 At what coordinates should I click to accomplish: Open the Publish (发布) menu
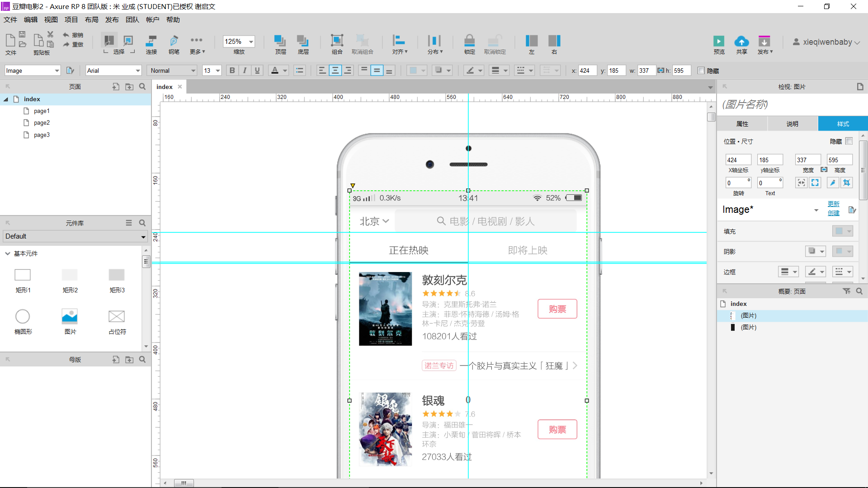point(765,44)
